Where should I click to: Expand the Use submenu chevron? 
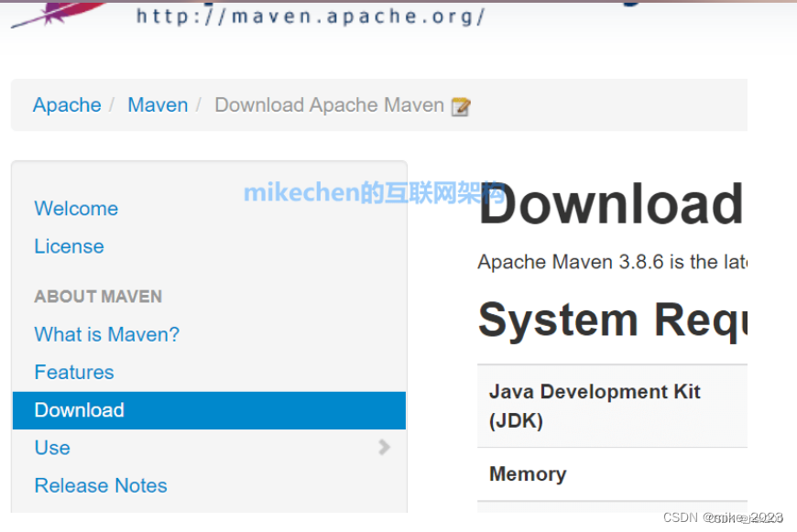[385, 448]
